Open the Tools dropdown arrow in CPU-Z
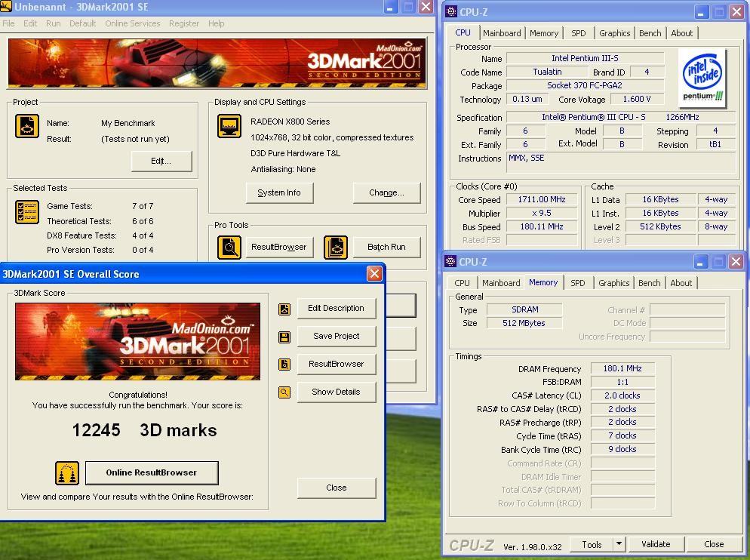 click(619, 543)
